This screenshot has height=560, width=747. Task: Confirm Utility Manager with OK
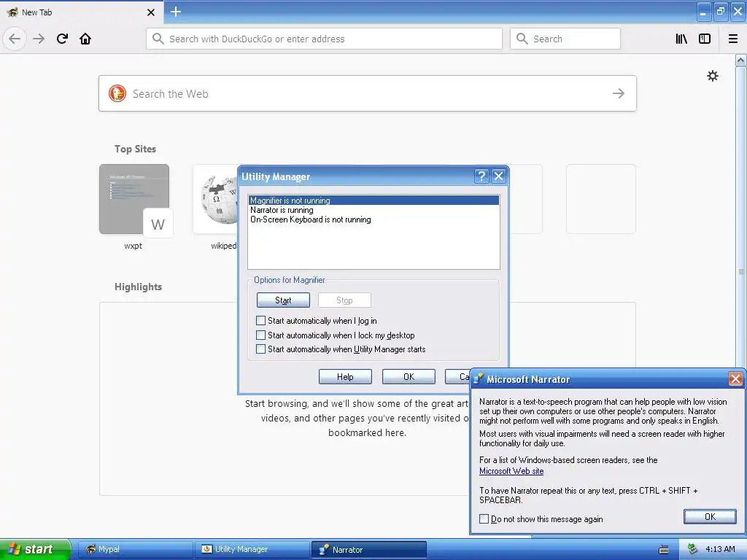pyautogui.click(x=409, y=377)
